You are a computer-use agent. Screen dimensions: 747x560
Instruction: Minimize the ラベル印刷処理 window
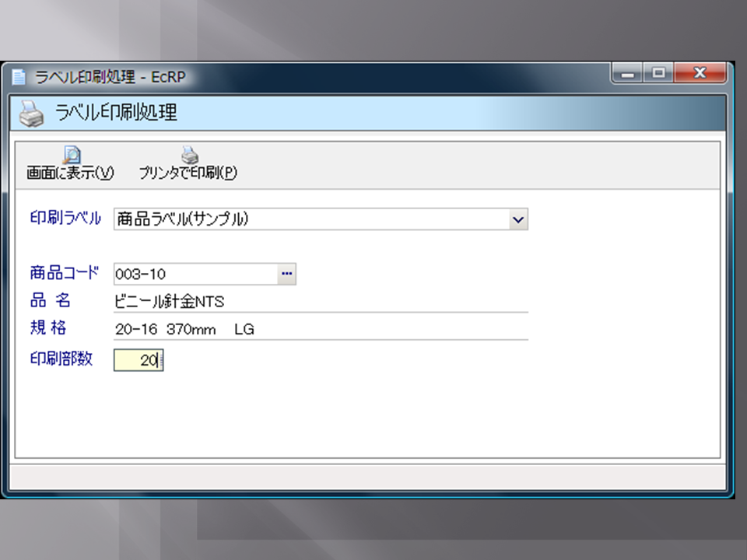click(x=628, y=73)
